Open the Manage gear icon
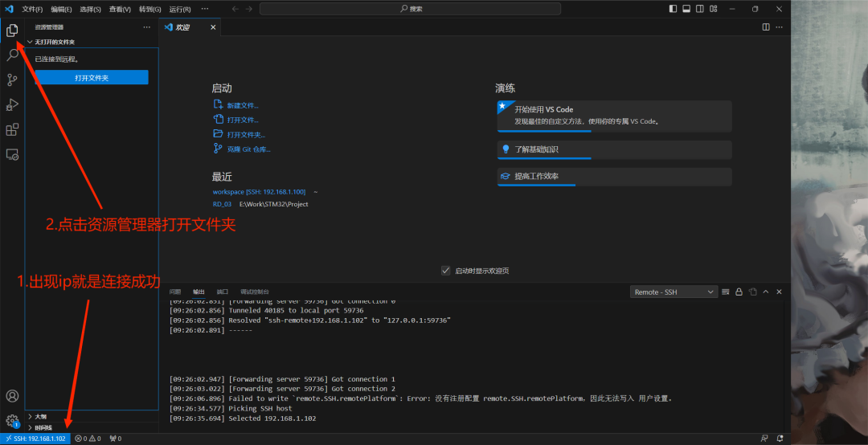Viewport: 868px width, 445px height. tap(12, 421)
